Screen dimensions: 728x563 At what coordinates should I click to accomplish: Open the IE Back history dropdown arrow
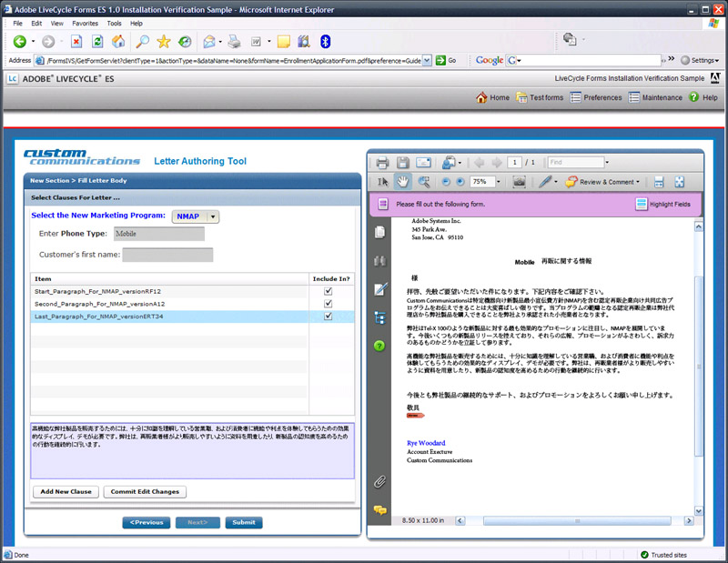pos(33,42)
